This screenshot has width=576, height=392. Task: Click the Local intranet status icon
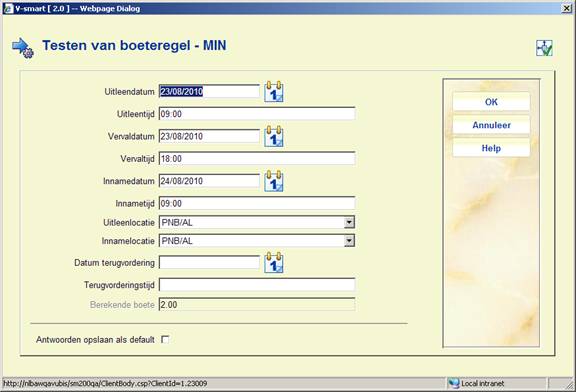[454, 384]
